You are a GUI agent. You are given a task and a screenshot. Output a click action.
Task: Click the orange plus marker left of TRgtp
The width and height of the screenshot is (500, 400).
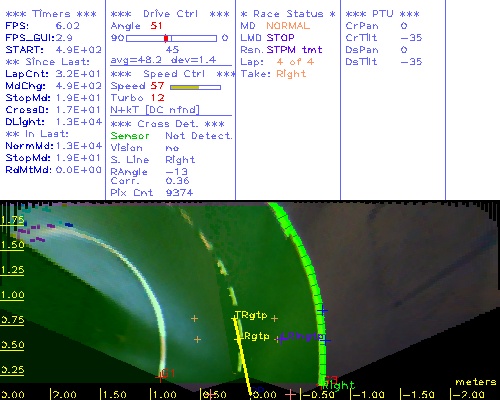click(x=194, y=319)
